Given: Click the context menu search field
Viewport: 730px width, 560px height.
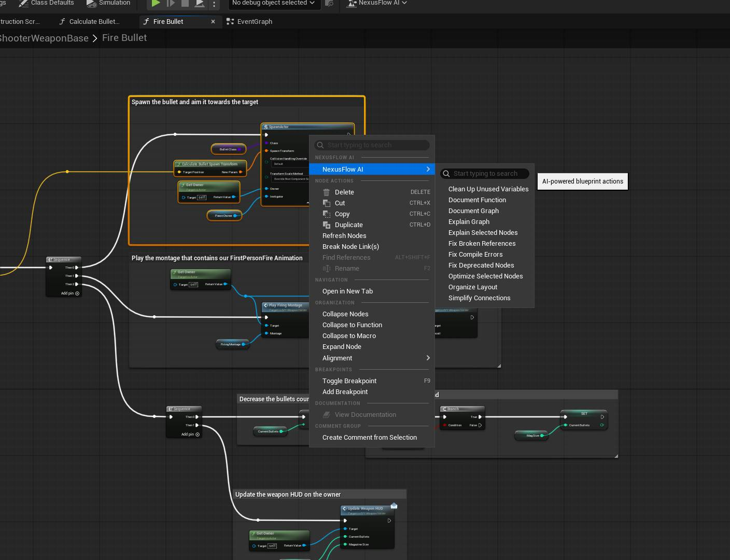Looking at the screenshot, I should tap(371, 145).
